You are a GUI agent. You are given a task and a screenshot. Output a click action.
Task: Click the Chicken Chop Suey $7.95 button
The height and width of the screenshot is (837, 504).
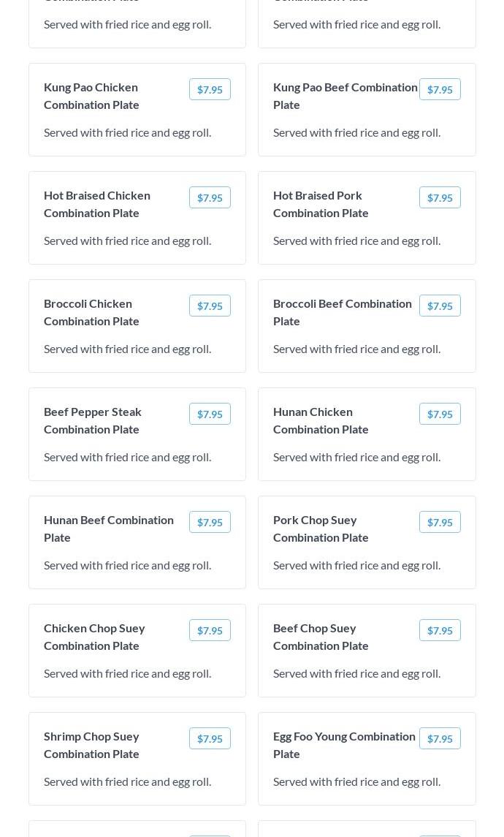click(x=210, y=630)
